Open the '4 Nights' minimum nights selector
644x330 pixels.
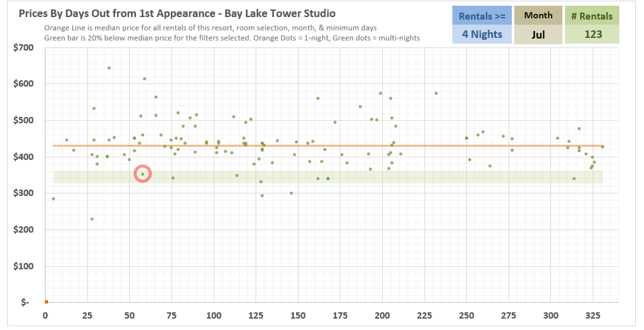(481, 34)
